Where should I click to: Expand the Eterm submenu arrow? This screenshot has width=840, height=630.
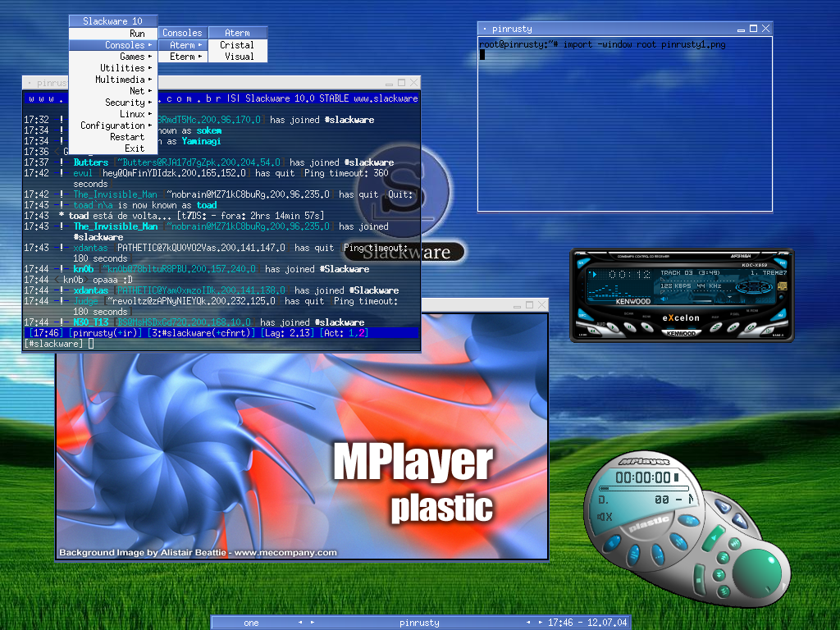point(200,57)
